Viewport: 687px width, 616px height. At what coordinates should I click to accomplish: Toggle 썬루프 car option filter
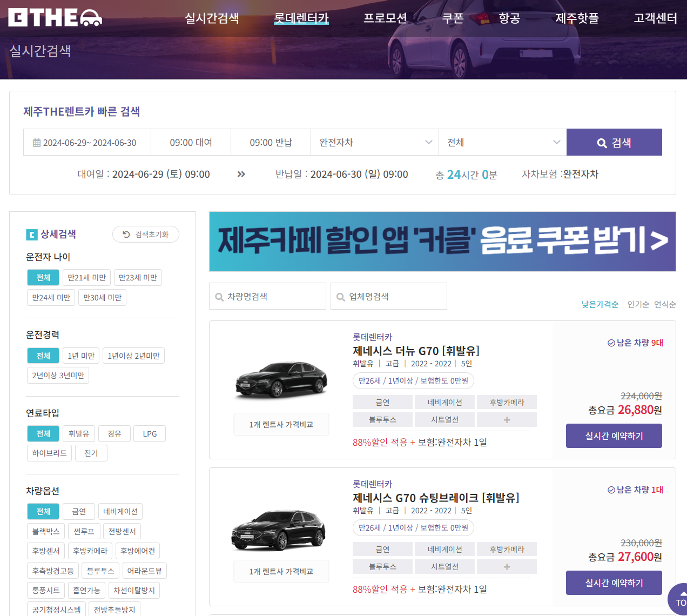coord(84,532)
